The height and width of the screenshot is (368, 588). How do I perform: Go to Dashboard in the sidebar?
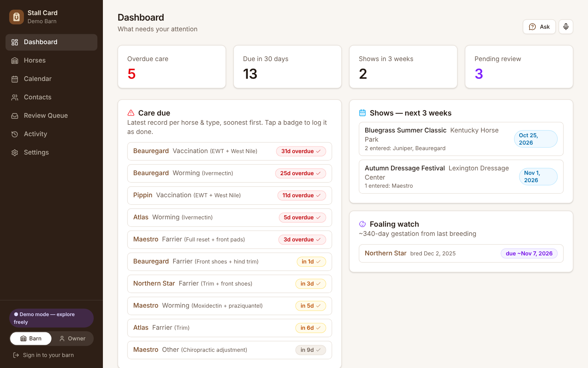[51, 42]
